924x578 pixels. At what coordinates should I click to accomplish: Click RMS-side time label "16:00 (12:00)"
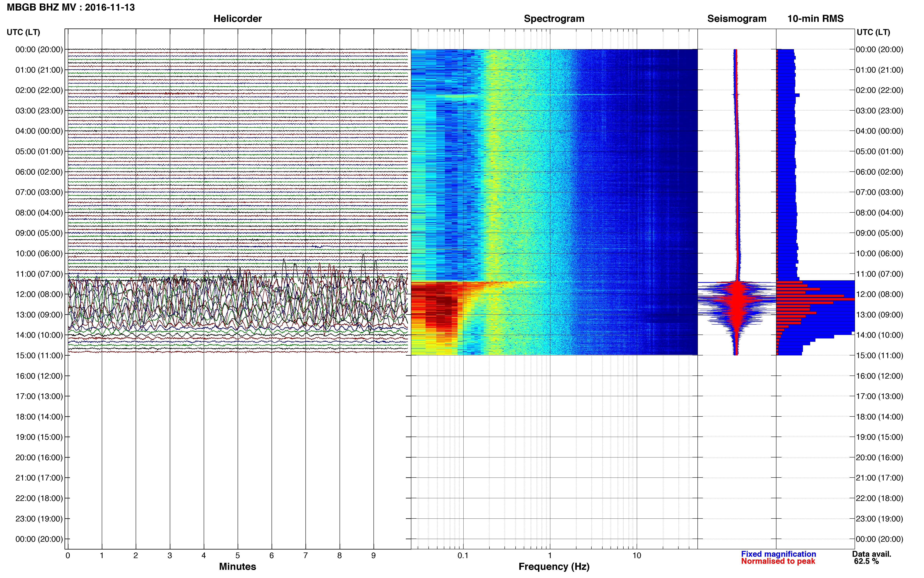879,376
